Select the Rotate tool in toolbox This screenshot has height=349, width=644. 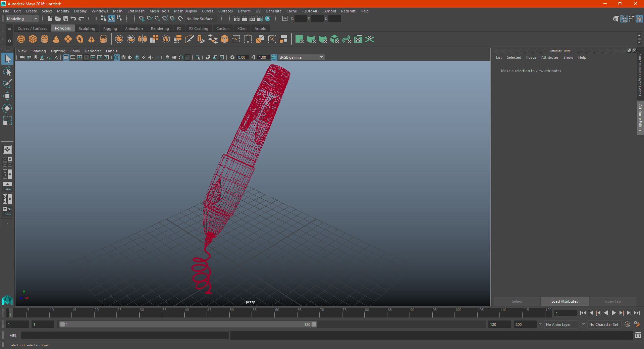click(x=7, y=108)
